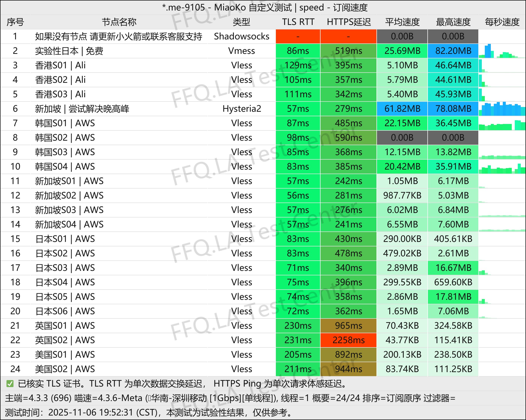Click the 测试时间 2025-11-06 footer line
Viewport: 526px width, 420px height.
(149, 413)
